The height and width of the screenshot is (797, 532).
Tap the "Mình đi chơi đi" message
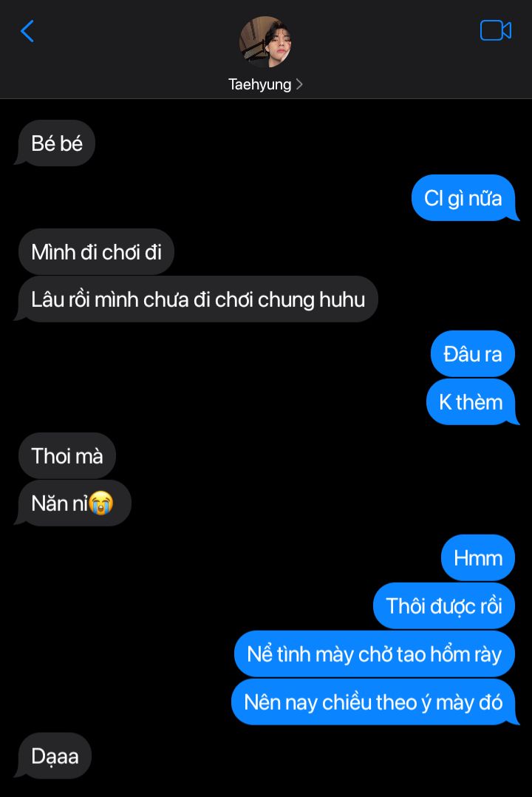pyautogui.click(x=97, y=252)
